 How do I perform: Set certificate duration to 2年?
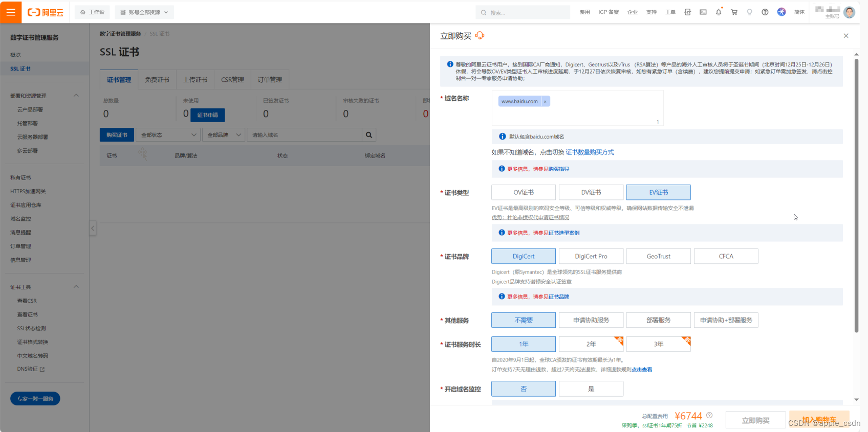pos(591,344)
